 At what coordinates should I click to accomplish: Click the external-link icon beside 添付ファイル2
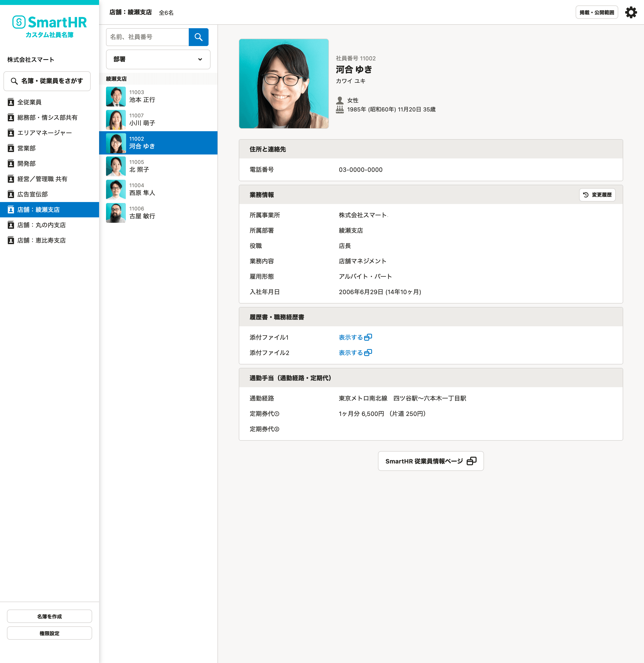[368, 353]
